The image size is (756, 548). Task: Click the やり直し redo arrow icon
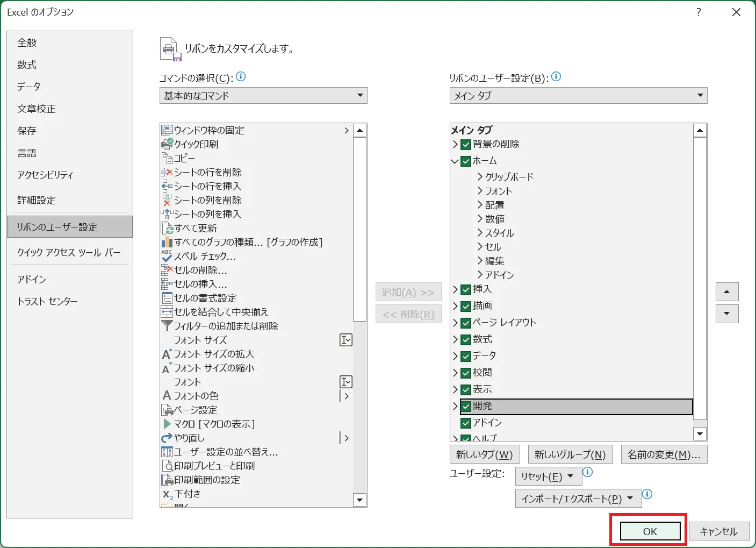point(167,438)
